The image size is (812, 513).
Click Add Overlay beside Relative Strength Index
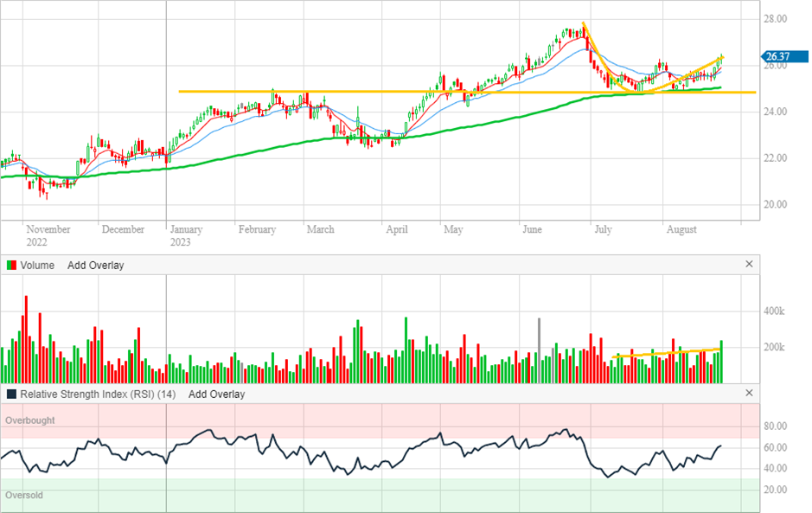tap(216, 394)
